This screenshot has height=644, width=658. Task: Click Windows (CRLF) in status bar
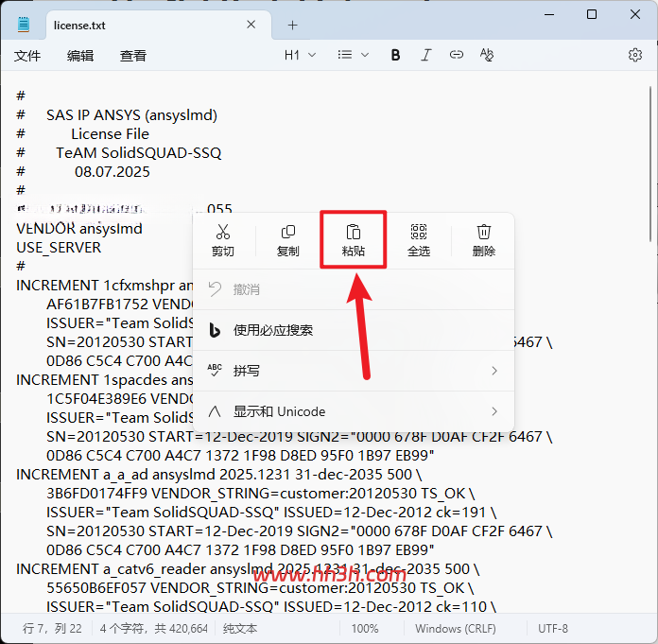pos(456,629)
